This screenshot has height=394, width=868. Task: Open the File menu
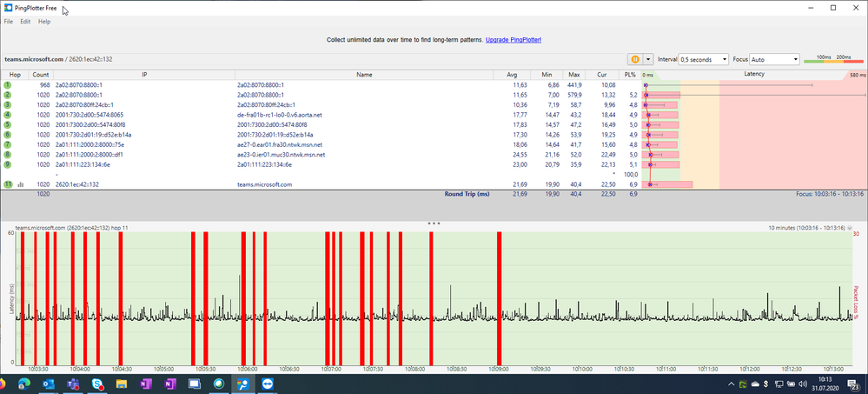point(8,21)
